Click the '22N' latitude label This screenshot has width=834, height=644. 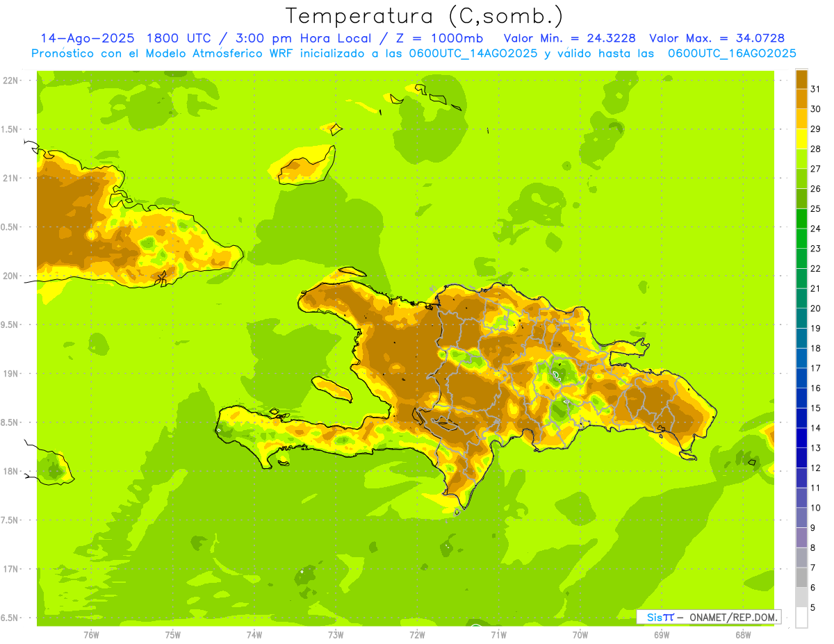tap(11, 81)
